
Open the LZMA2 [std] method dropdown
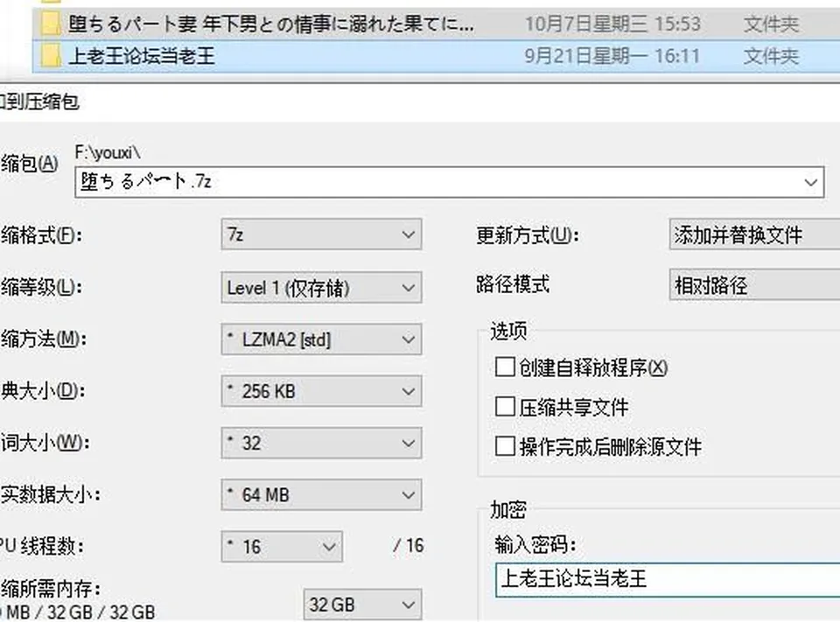pyautogui.click(x=321, y=339)
